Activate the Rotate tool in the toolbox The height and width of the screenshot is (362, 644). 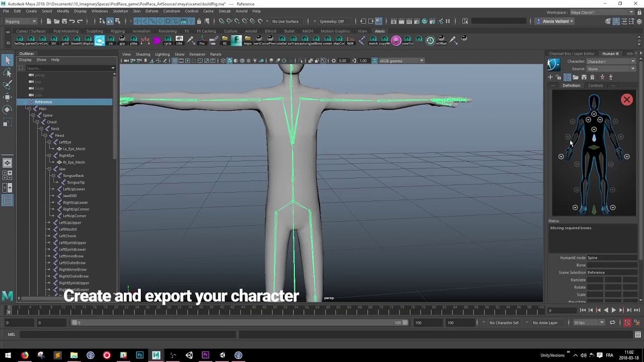click(x=8, y=109)
